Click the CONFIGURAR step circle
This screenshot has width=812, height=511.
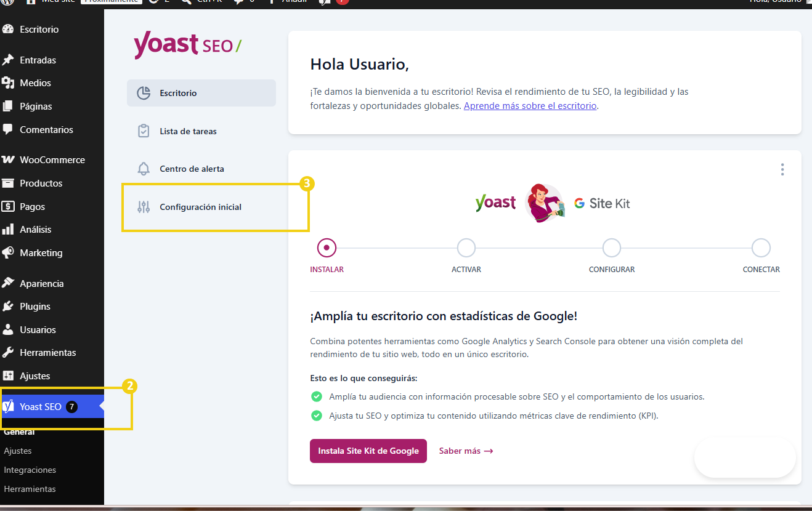tap(612, 248)
